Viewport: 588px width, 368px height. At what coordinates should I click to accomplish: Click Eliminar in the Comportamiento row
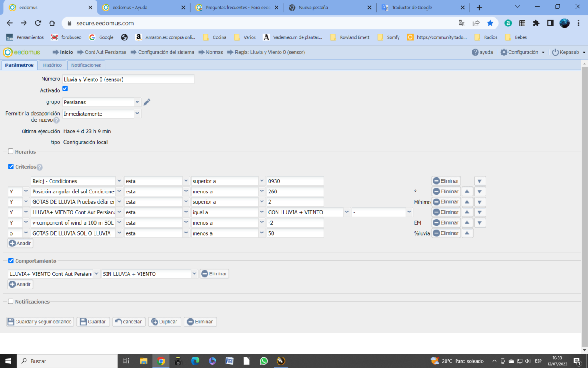pyautogui.click(x=214, y=274)
